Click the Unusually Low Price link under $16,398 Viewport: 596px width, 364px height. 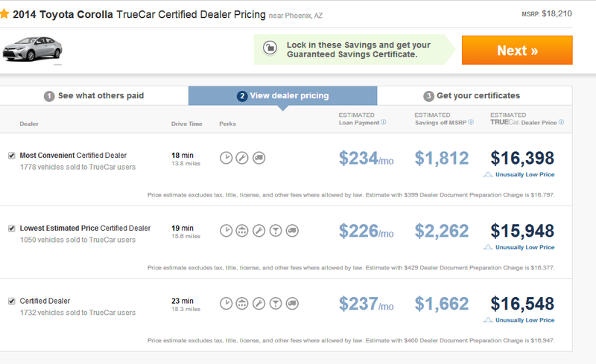point(525,174)
